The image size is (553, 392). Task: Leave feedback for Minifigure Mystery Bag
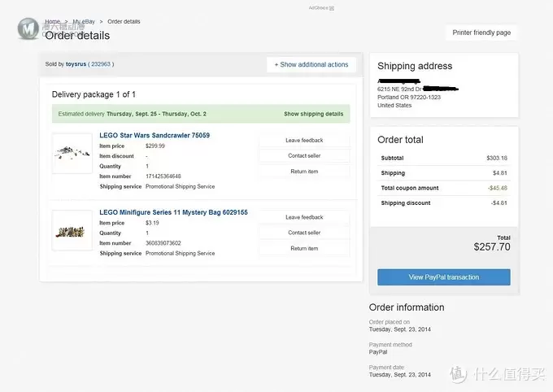tap(304, 217)
